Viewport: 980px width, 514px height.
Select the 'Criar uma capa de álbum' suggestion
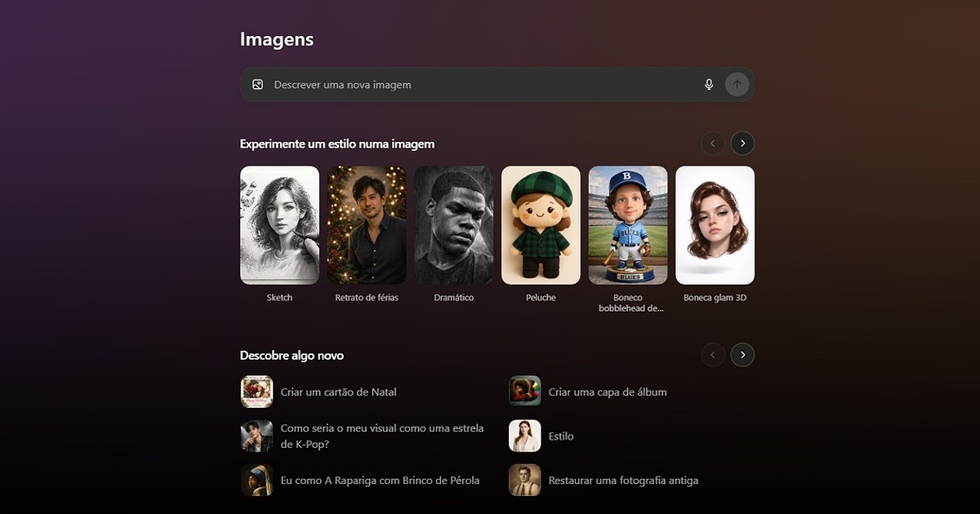point(608,392)
